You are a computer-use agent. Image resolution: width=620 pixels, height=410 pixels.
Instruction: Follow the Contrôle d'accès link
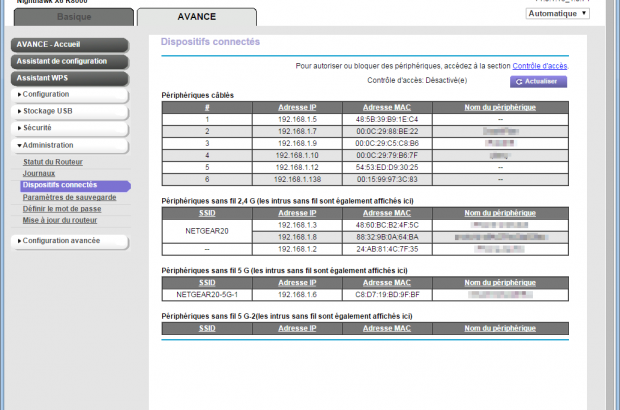pyautogui.click(x=540, y=65)
